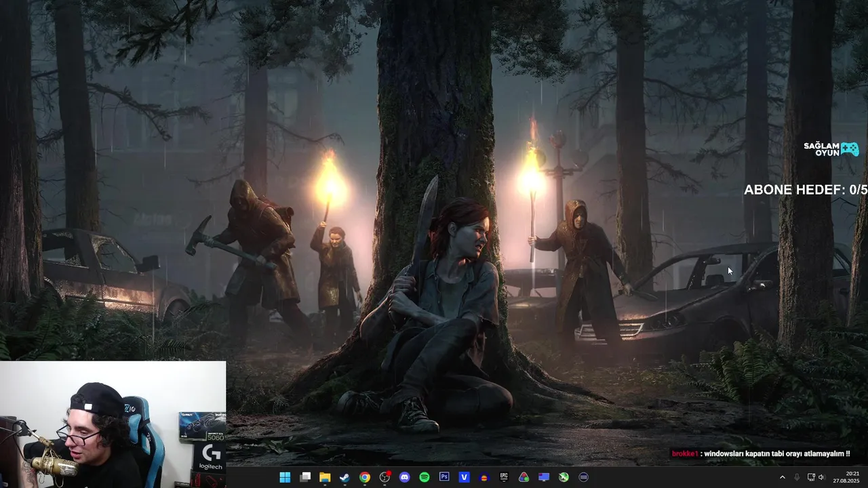
Task: Open Spotify from the taskbar
Action: (x=425, y=477)
